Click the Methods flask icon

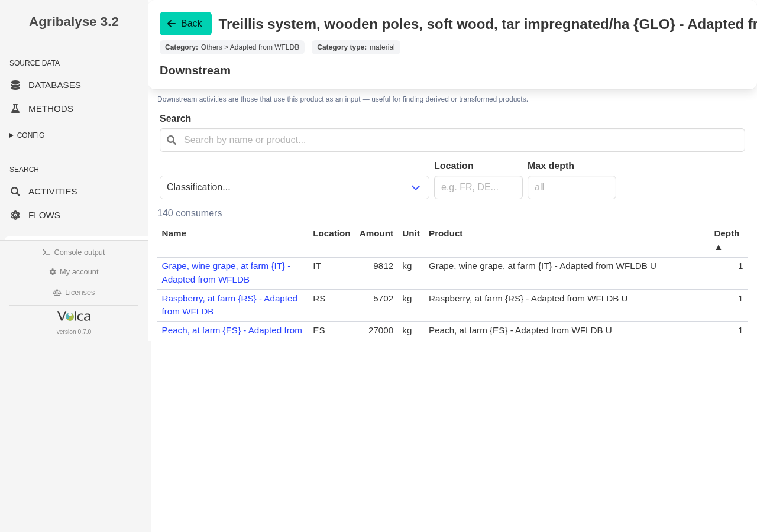click(15, 109)
